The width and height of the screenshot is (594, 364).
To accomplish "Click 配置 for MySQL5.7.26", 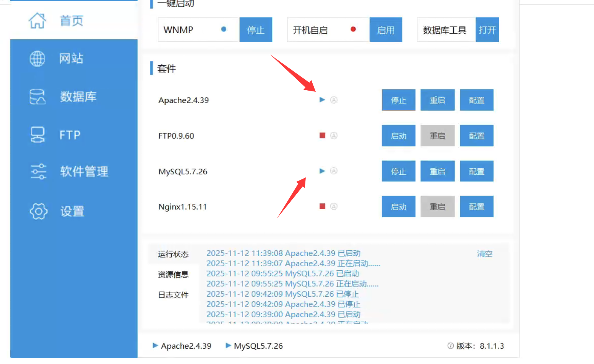I will coord(476,171).
